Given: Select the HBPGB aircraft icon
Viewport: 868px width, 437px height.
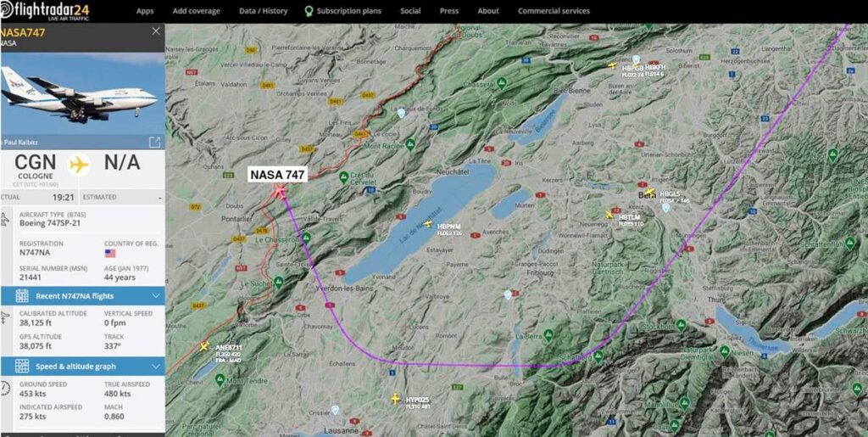Looking at the screenshot, I should click(612, 65).
